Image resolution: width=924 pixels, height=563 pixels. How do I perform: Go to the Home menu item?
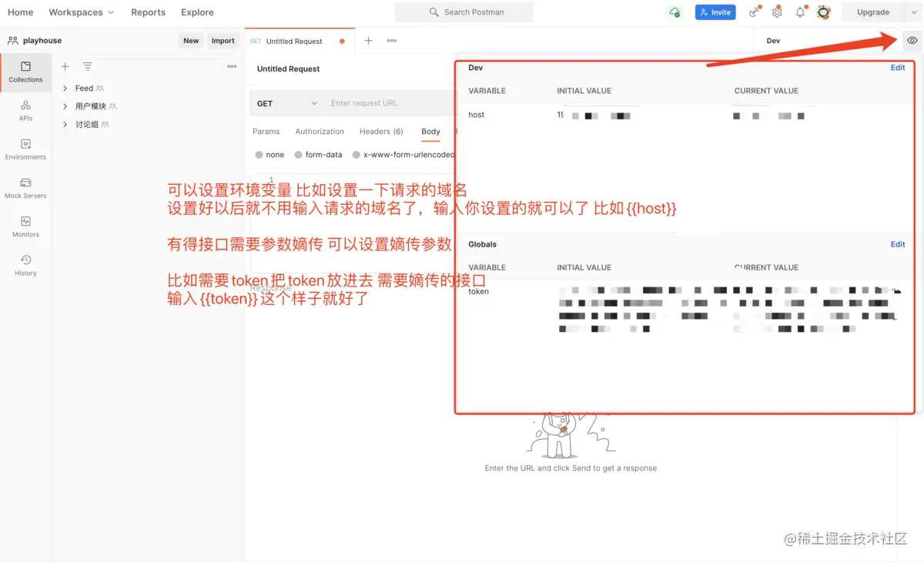20,12
